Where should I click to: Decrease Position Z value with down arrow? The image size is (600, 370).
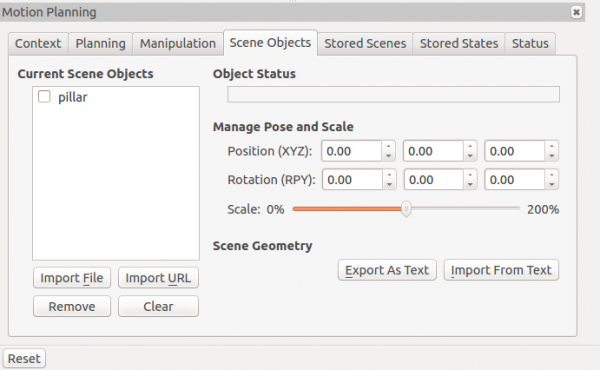click(551, 156)
